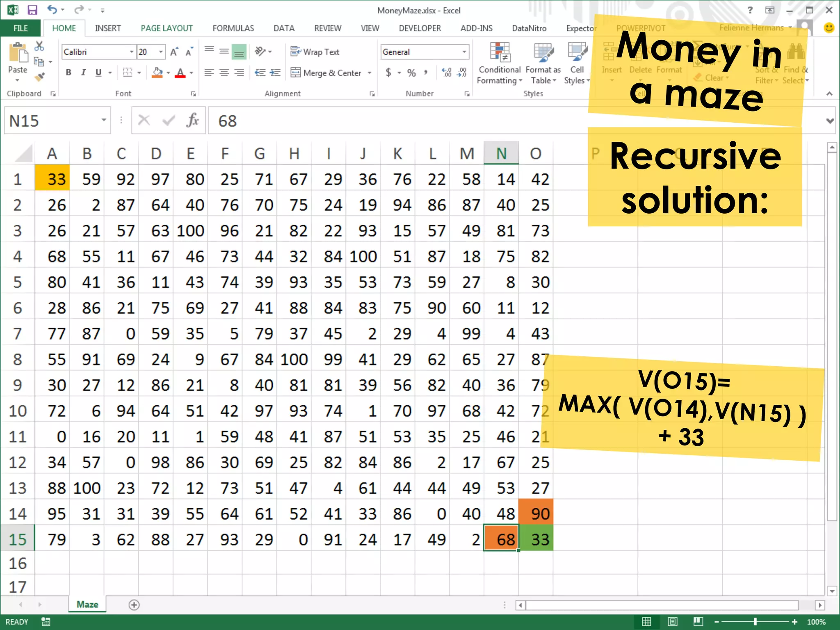Toggle Align Left horizontal alignment
Image resolution: width=840 pixels, height=630 pixels.
[x=209, y=73]
